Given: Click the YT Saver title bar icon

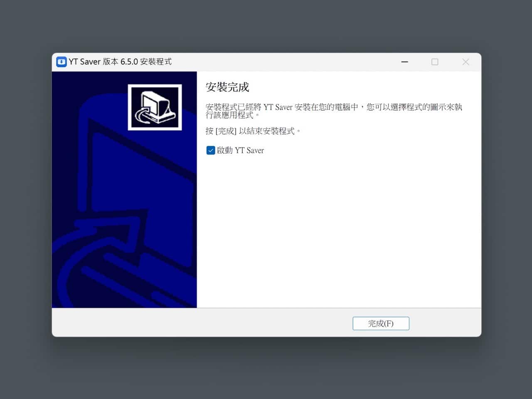Looking at the screenshot, I should pyautogui.click(x=62, y=62).
